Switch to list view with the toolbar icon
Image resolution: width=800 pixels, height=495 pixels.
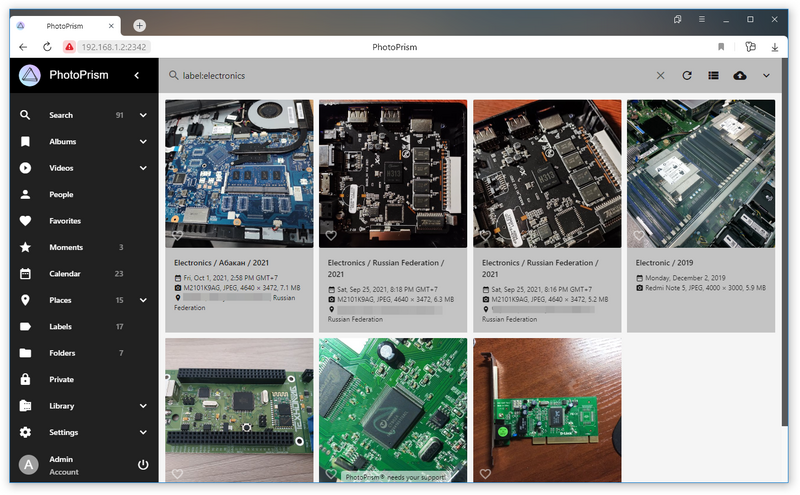click(713, 76)
